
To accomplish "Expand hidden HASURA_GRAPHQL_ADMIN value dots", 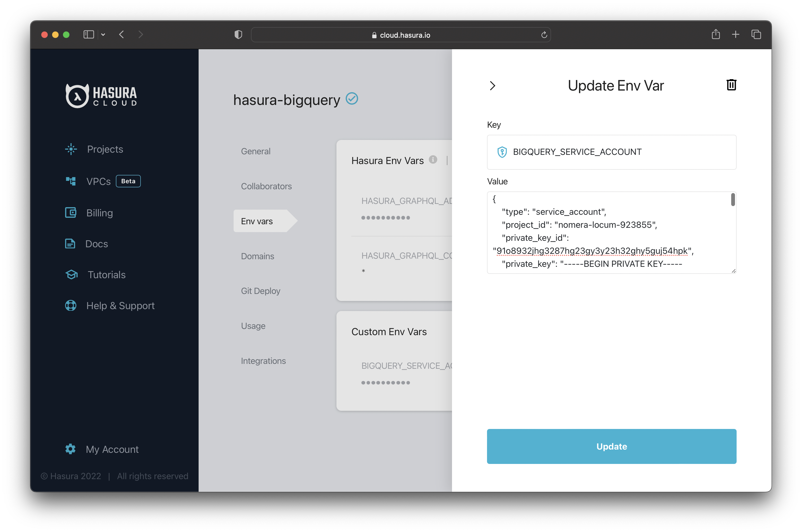I will click(x=386, y=218).
